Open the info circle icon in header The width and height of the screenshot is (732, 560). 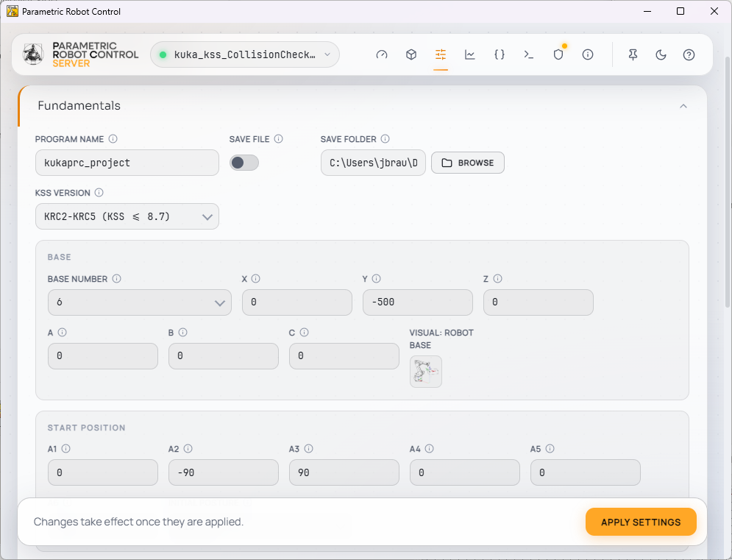click(x=588, y=54)
